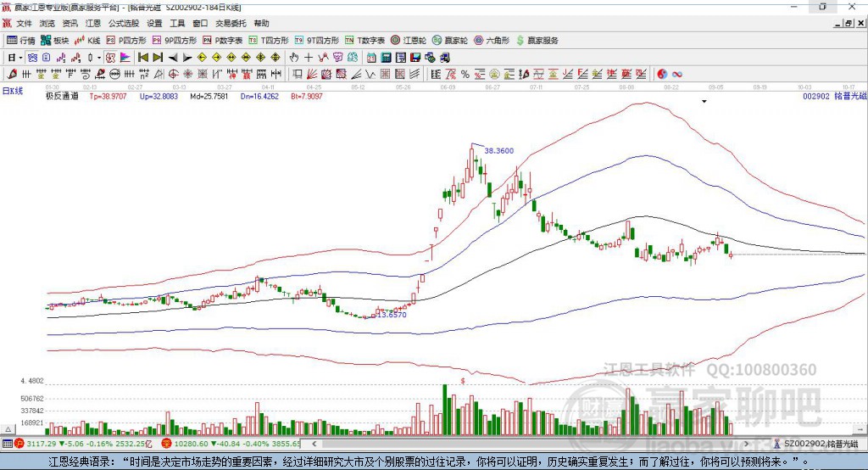This screenshot has width=868, height=470.
Task: Click the Md=25.7581 value
Action: click(x=209, y=96)
